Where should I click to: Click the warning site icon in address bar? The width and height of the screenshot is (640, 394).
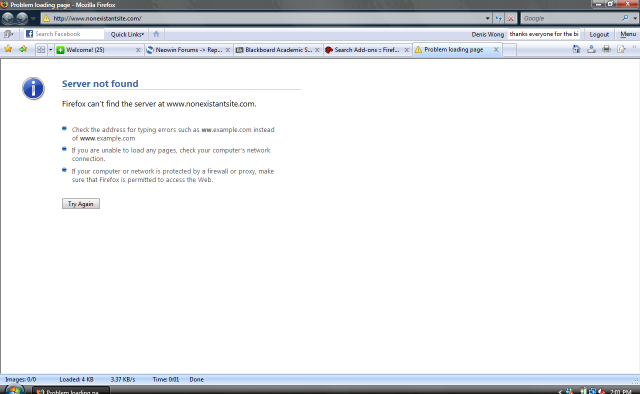coord(47,18)
